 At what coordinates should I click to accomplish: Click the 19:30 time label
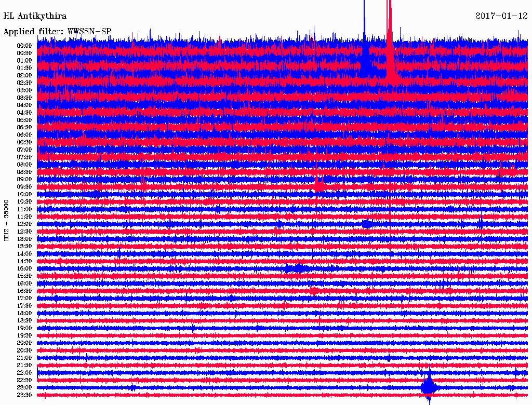(24, 335)
